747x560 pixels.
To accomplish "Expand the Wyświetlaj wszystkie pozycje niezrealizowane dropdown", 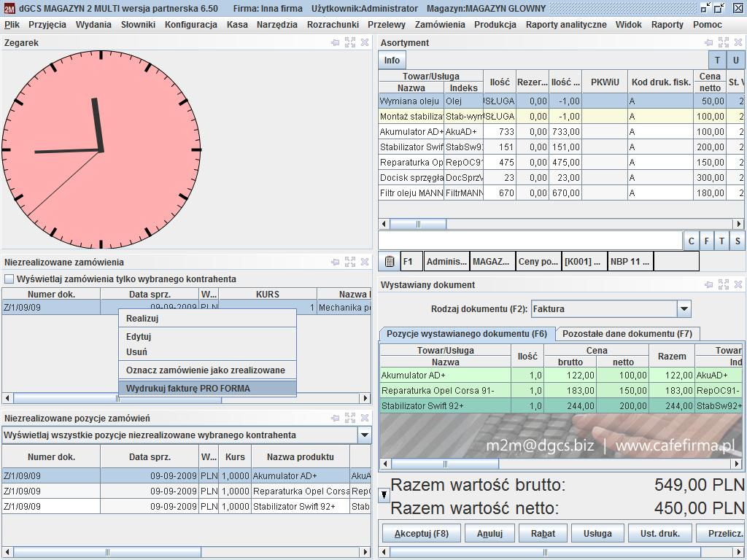I will coord(365,435).
